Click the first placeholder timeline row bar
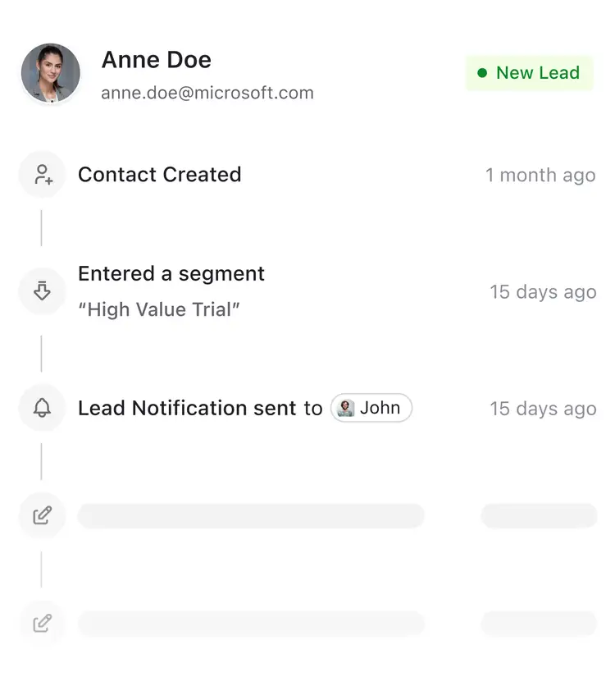Image resolution: width=615 pixels, height=700 pixels. pyautogui.click(x=251, y=515)
